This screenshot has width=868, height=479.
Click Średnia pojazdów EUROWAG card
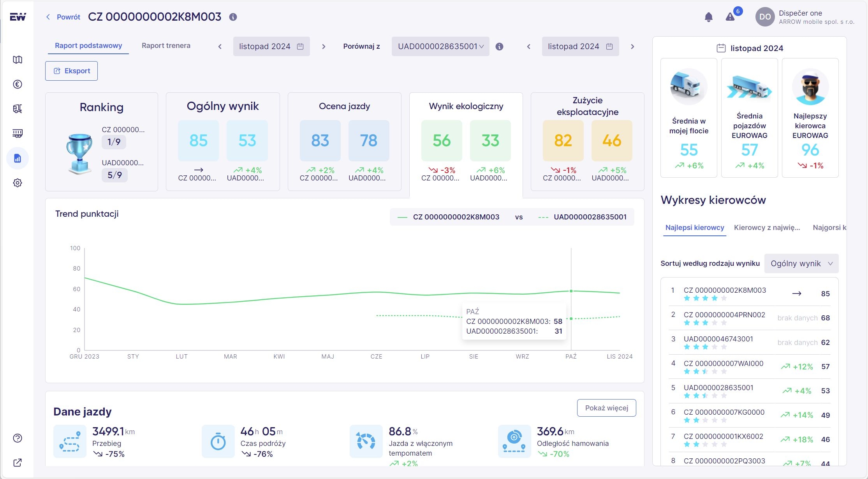(x=749, y=118)
